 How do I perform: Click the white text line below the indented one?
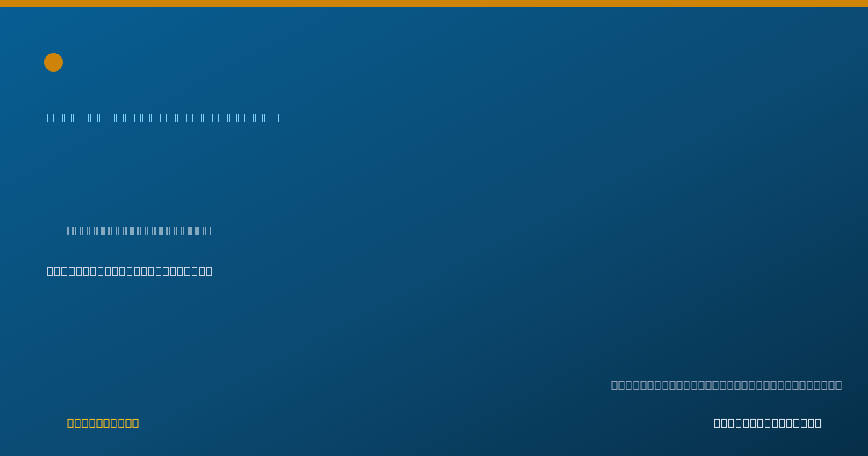coord(129,271)
